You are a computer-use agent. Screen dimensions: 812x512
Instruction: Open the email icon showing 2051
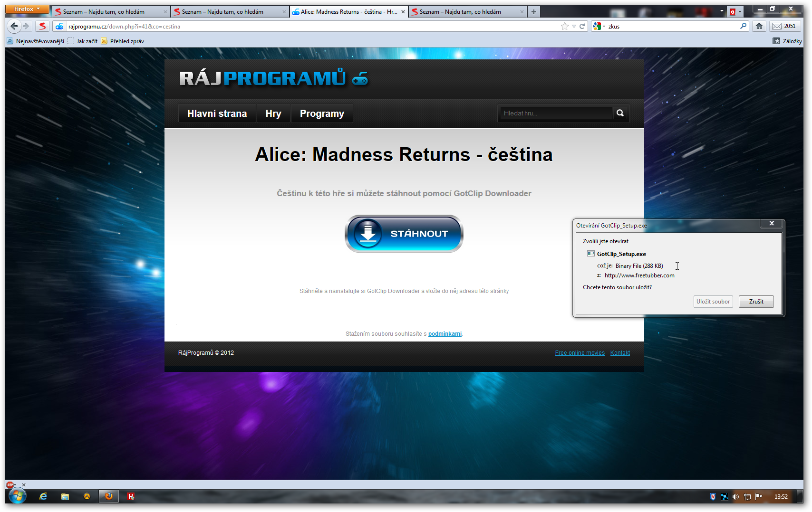point(784,26)
